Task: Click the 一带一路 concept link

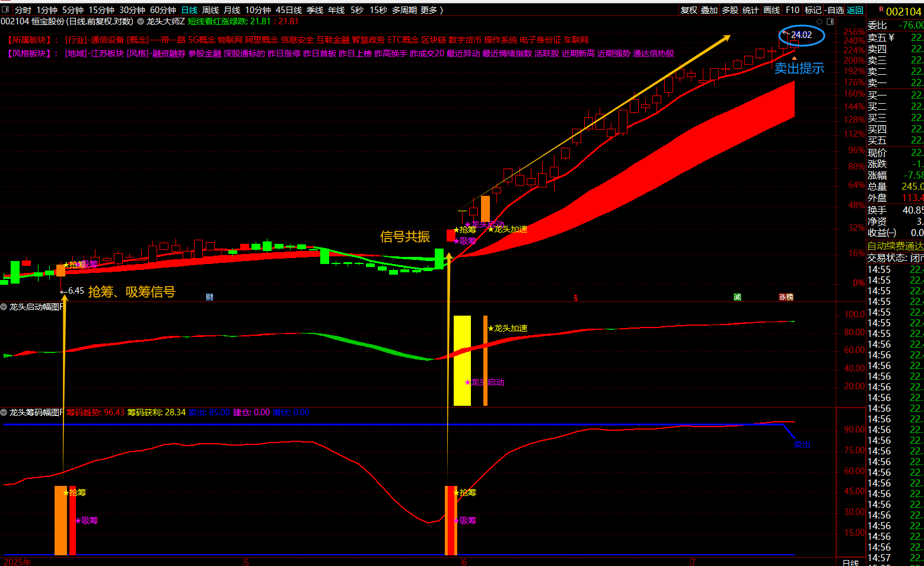Action: pos(169,40)
